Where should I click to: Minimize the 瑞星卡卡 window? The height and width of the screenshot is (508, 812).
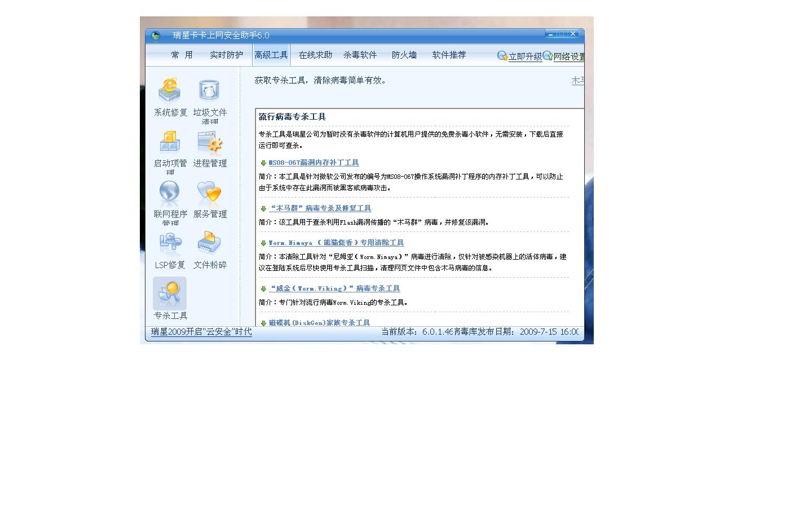(550, 34)
